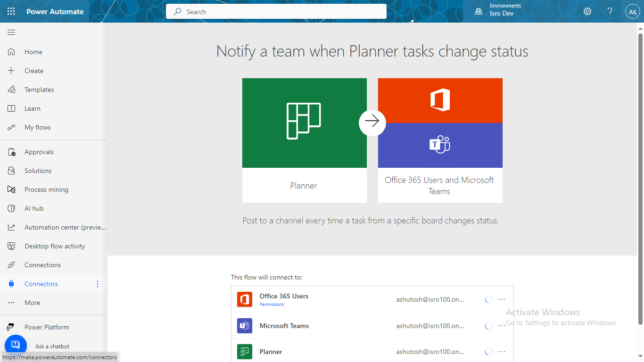Click the Permissions link under Office 365
This screenshot has width=644, height=362.
pyautogui.click(x=272, y=304)
